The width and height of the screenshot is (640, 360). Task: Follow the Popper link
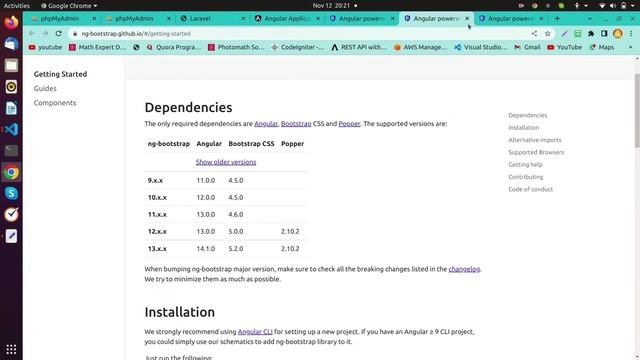click(x=349, y=124)
